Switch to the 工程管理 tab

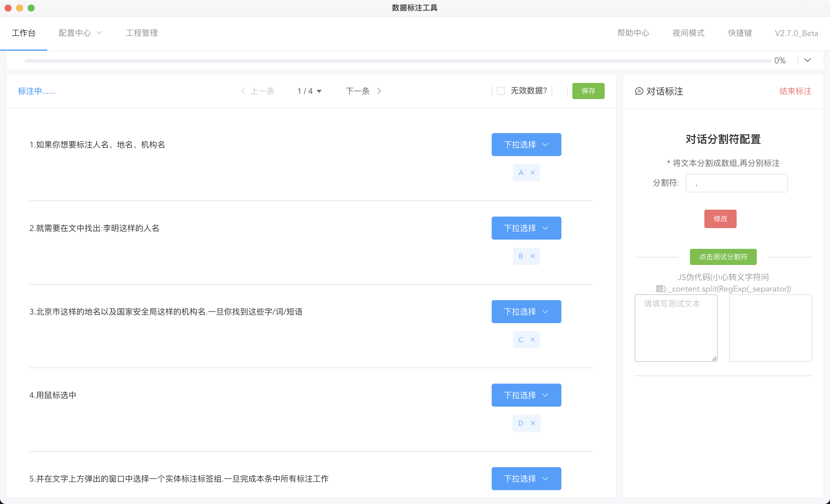tap(142, 33)
